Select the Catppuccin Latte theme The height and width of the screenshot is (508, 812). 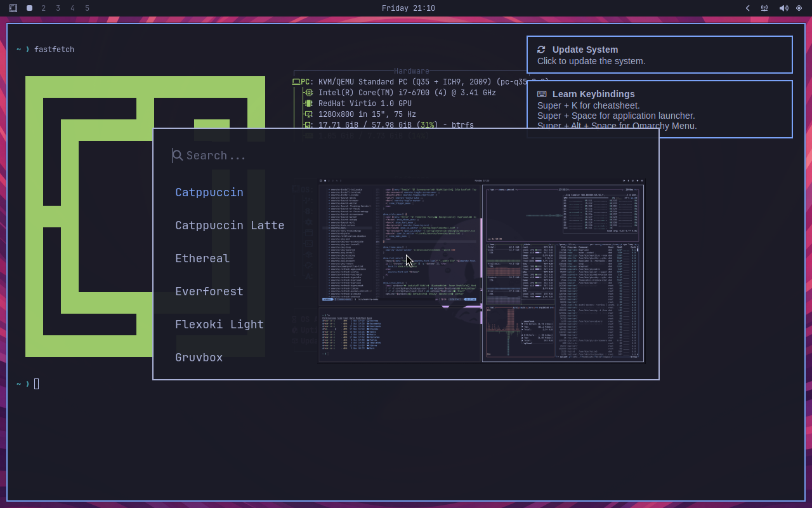coord(230,225)
